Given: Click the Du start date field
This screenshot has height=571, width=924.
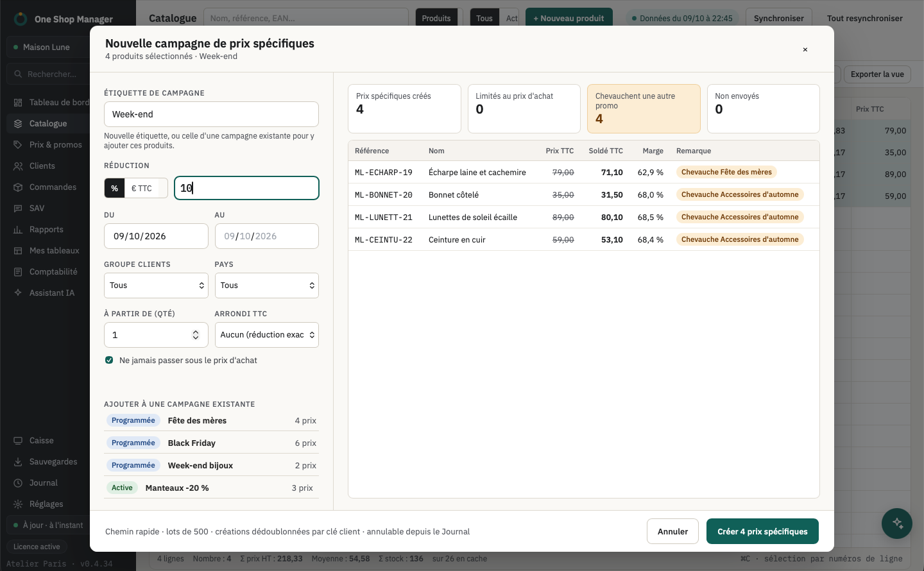Looking at the screenshot, I should (156, 236).
